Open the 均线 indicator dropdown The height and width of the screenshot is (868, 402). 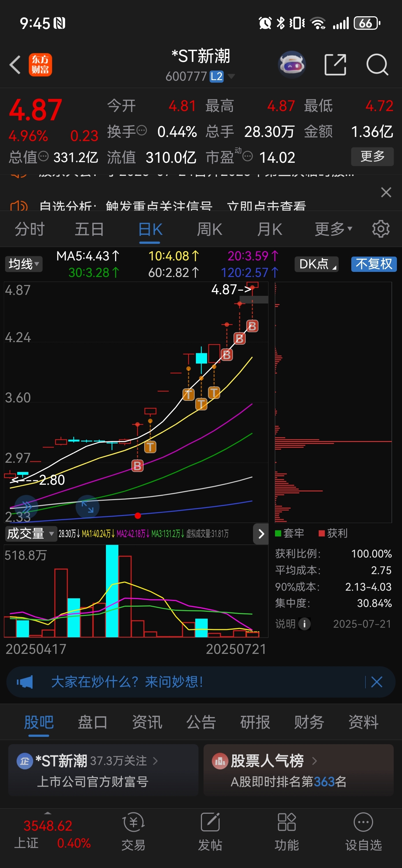[x=23, y=264]
